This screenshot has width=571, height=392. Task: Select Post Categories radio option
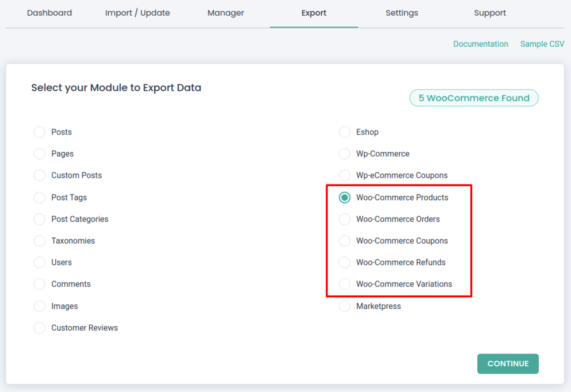click(x=40, y=219)
